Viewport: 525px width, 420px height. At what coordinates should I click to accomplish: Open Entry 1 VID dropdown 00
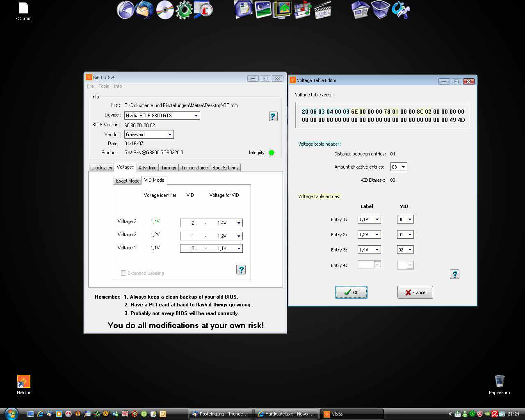point(405,219)
